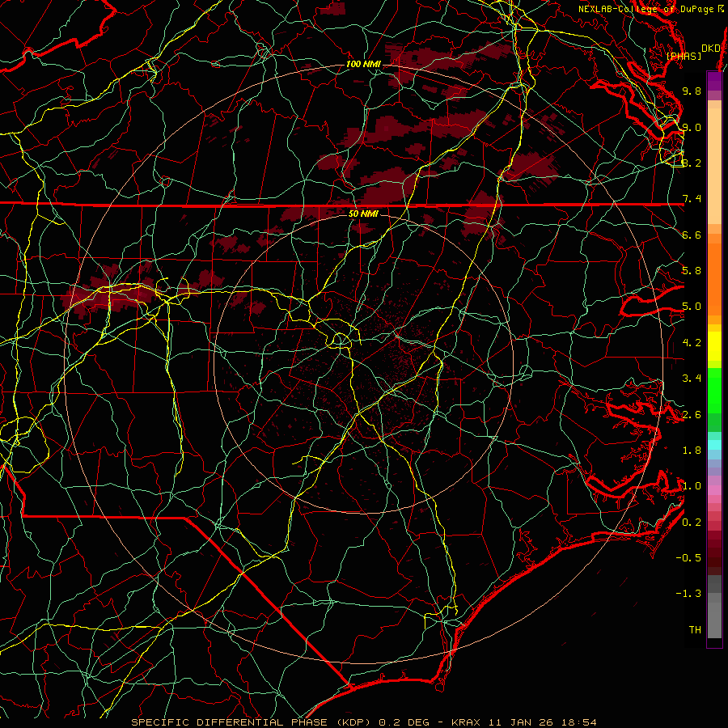728x728 pixels.
Task: Click the yellow band of color bar
Action: [x=714, y=346]
